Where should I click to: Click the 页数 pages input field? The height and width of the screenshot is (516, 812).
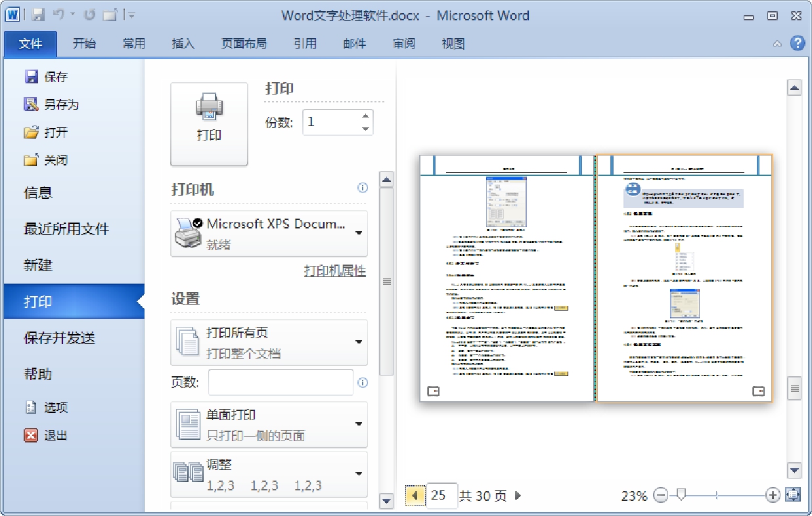281,383
